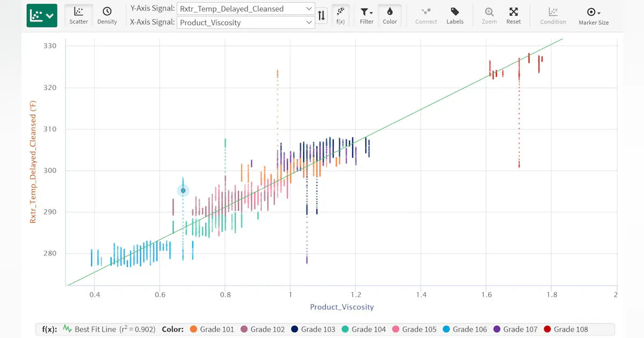Screen dimensions: 644x338
Task: Click the Grade 101 orange legend swatch
Action: 194,329
